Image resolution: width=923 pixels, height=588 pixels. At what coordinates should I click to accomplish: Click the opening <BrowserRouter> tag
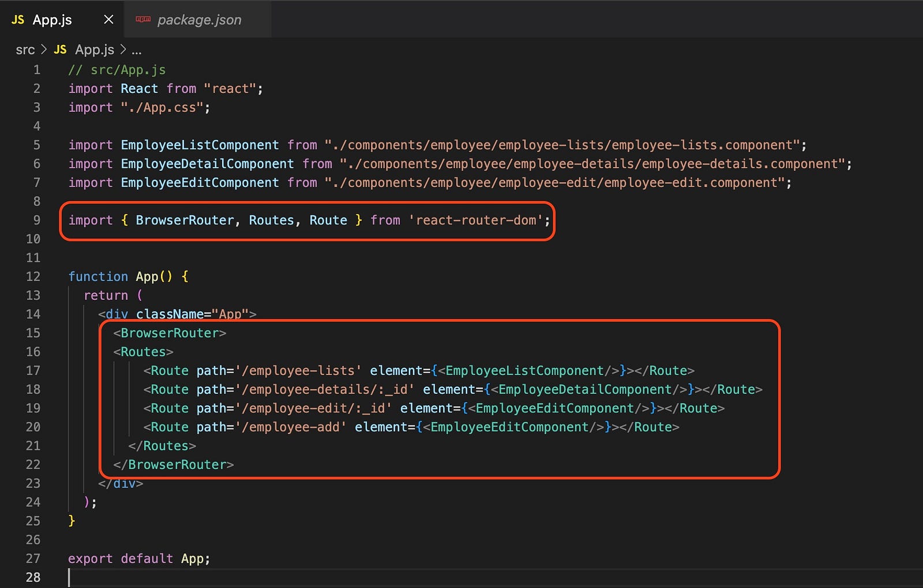(170, 333)
